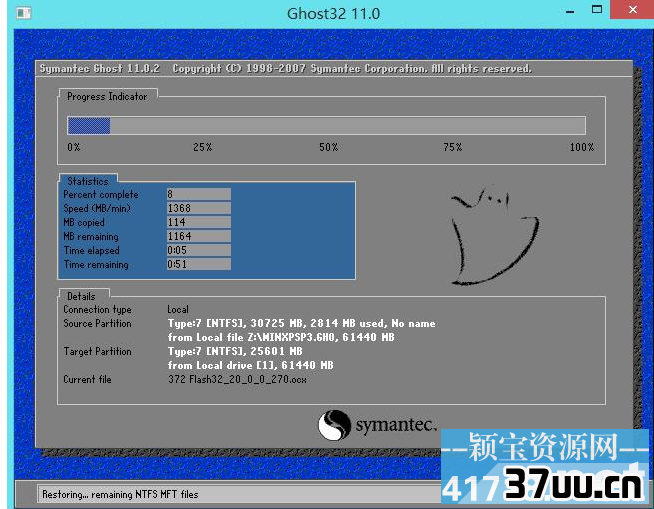Minimize the Ghost32 11.0 window
Image resolution: width=654 pixels, height=509 pixels.
coord(570,11)
